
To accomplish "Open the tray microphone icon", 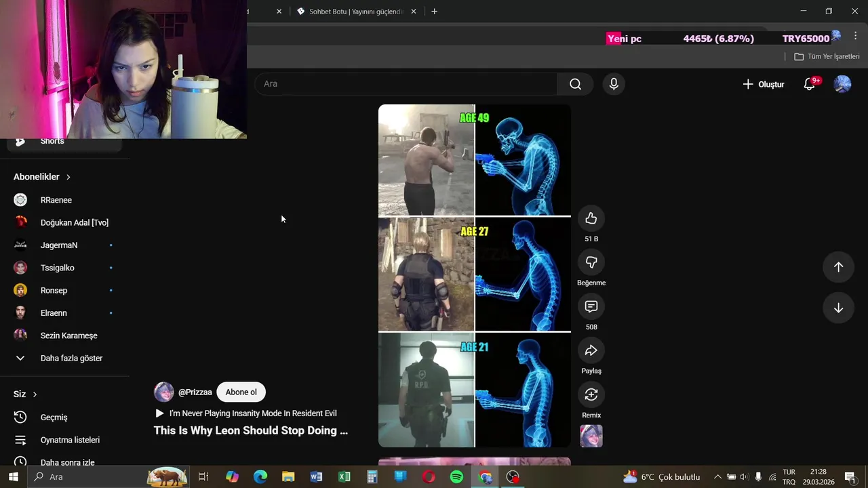I will [x=758, y=477].
